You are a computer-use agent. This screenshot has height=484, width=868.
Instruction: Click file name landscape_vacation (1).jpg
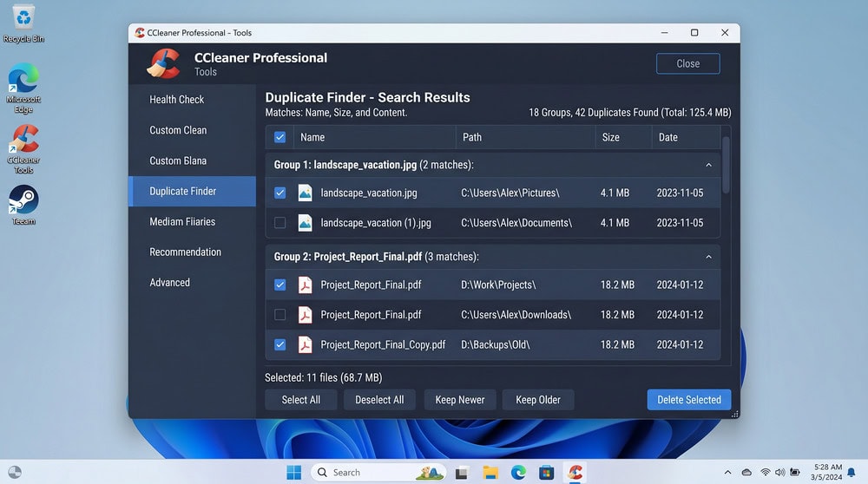click(375, 222)
